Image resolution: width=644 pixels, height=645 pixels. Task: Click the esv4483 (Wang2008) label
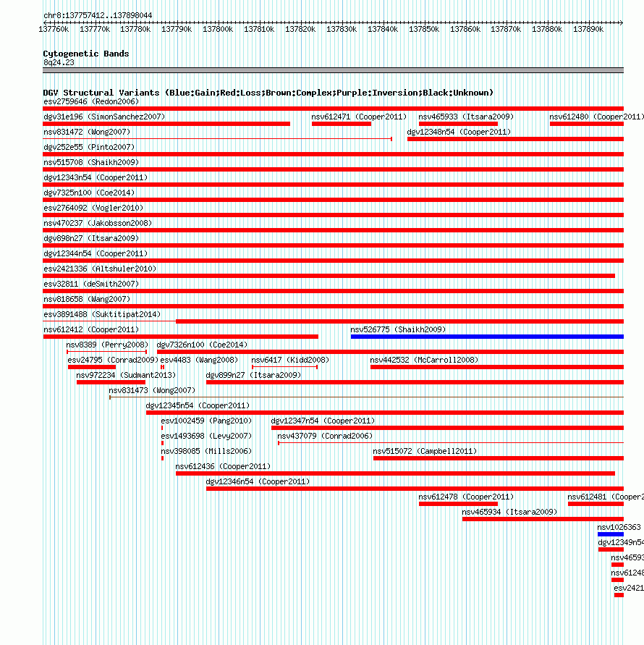199,361
